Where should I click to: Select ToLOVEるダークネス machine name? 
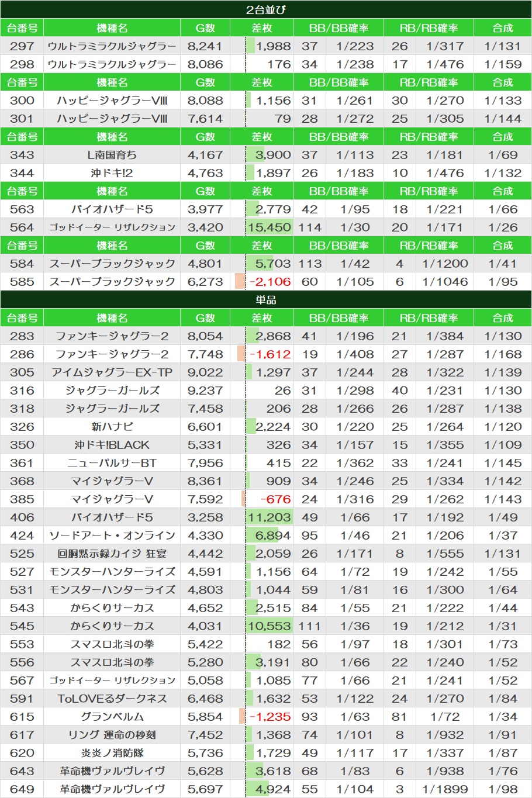[x=112, y=699]
